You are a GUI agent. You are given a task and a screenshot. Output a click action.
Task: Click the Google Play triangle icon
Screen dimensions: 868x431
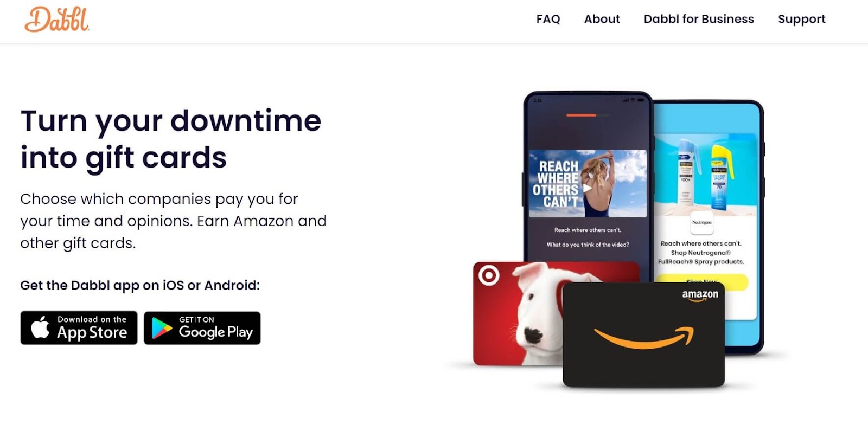click(162, 329)
